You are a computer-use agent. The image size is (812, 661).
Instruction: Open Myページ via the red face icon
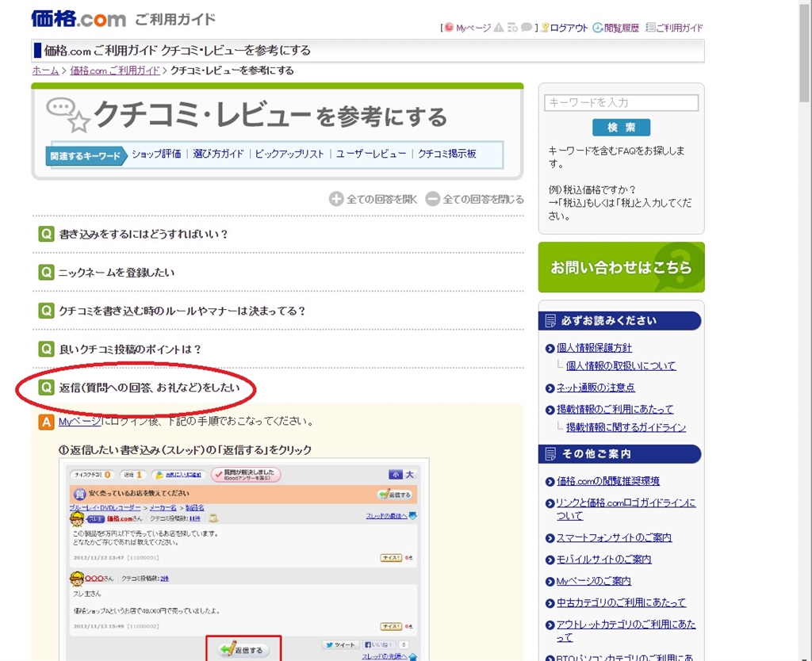point(449,27)
